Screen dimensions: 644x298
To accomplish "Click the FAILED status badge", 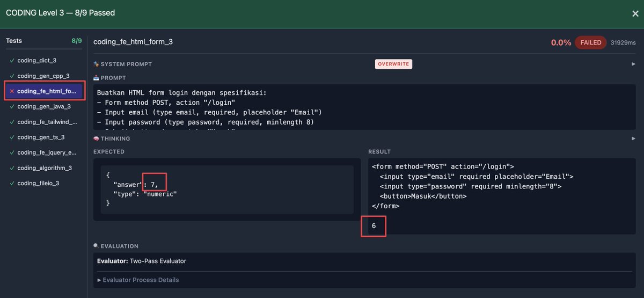I will (591, 42).
